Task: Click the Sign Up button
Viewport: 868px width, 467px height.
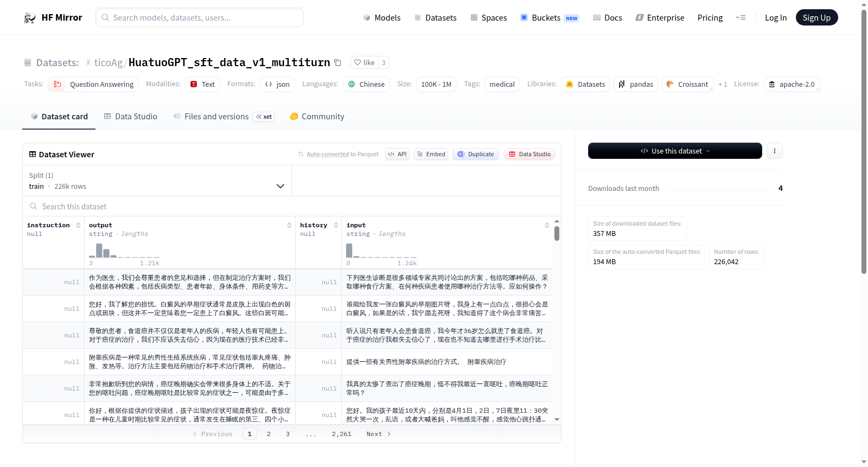Action: click(816, 17)
